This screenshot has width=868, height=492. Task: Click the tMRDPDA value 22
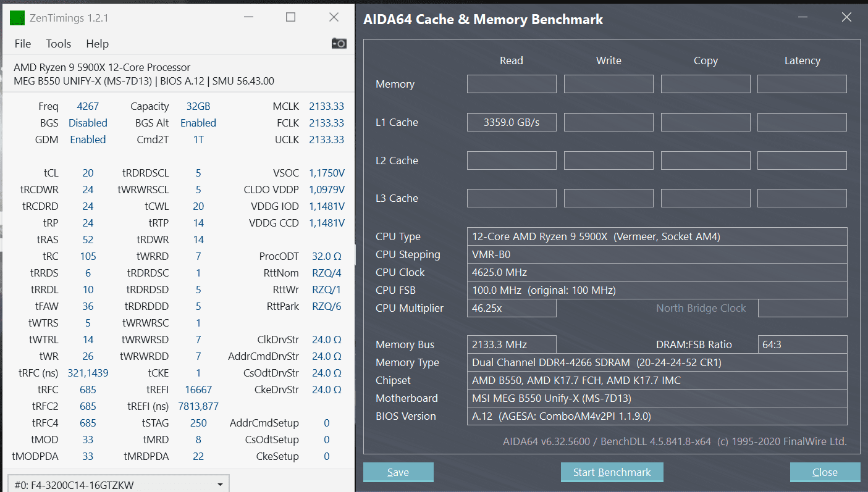tap(198, 456)
